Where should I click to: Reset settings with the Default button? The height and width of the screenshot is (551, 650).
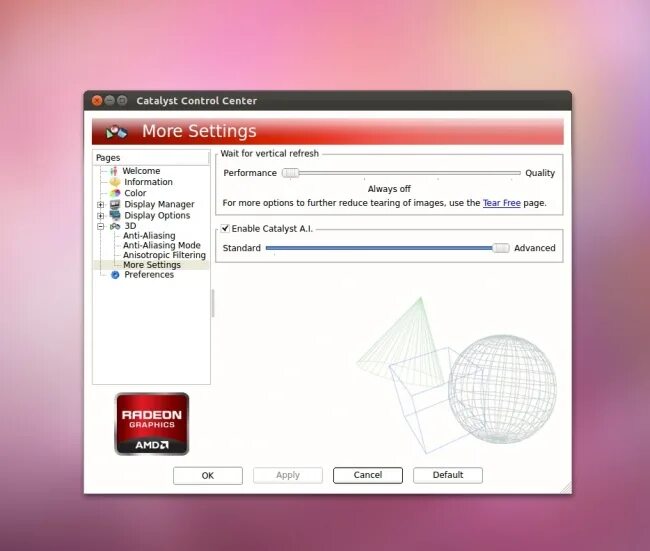pyautogui.click(x=448, y=476)
